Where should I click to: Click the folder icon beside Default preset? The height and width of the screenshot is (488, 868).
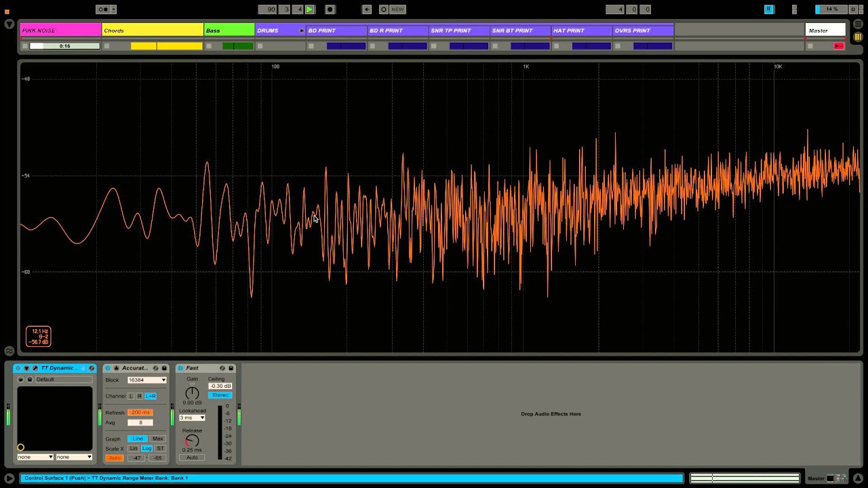[20, 380]
